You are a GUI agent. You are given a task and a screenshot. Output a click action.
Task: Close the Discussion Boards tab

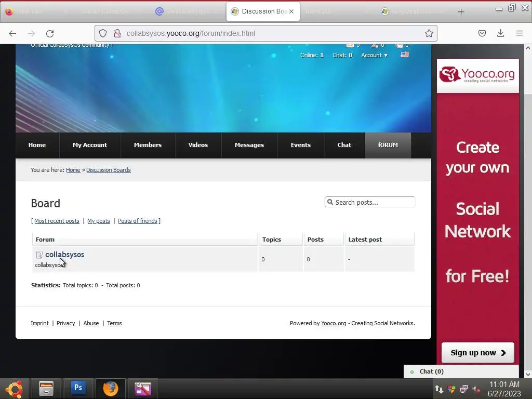click(x=291, y=11)
